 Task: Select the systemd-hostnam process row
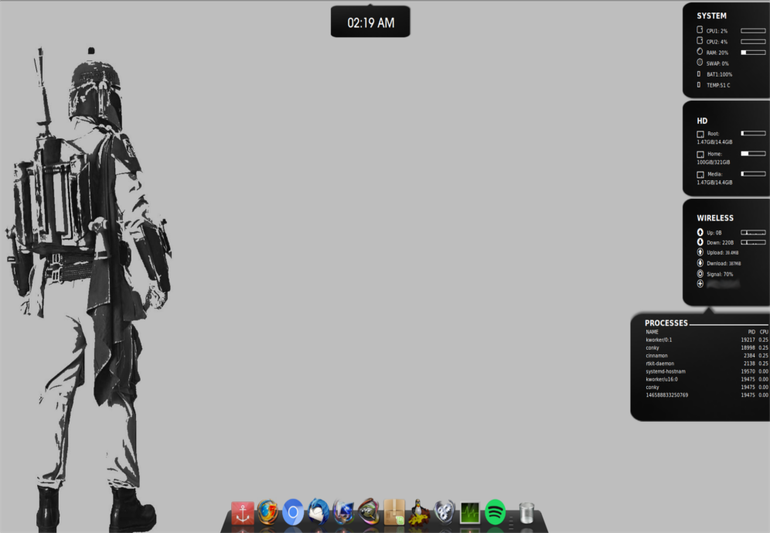coord(707,371)
